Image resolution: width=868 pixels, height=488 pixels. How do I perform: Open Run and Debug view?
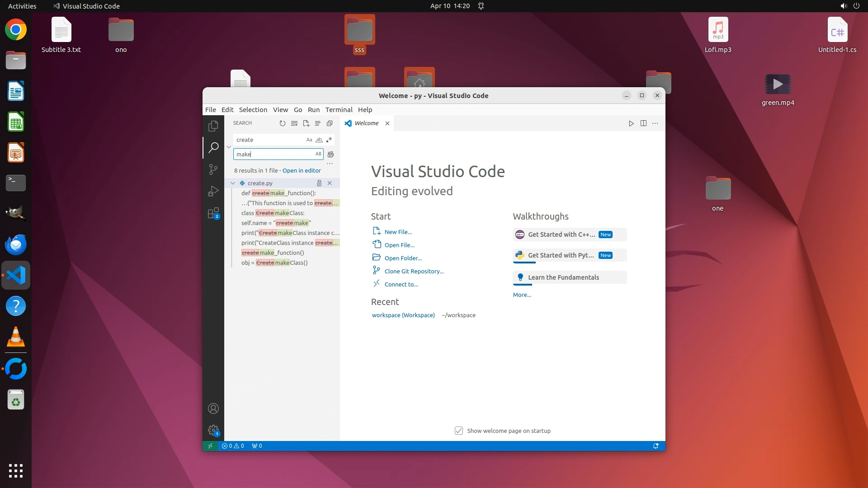coord(213,192)
